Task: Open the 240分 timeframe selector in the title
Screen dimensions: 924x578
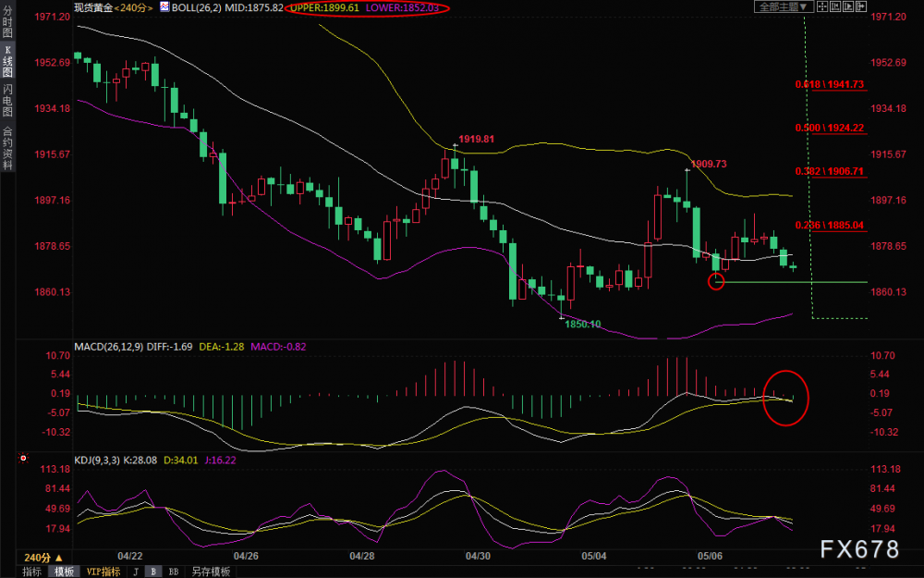Action: point(134,7)
